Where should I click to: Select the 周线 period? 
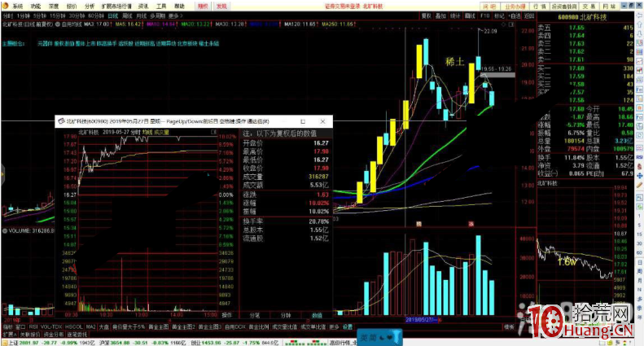click(127, 15)
